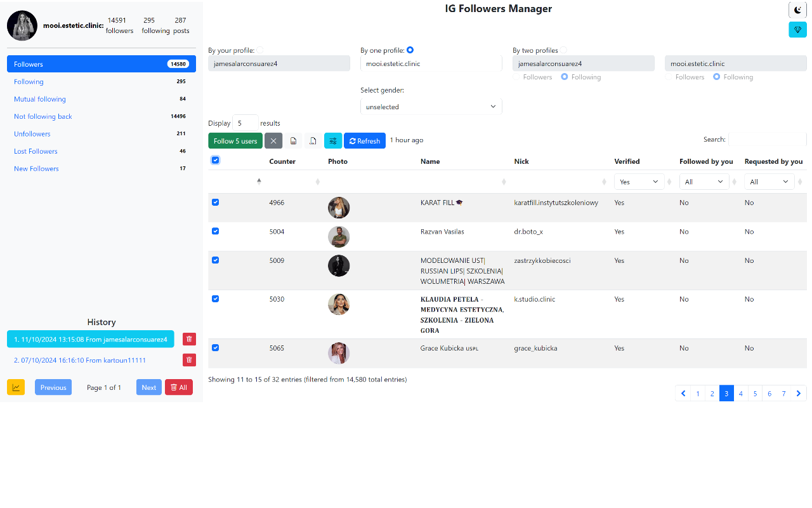This screenshot has height=508, width=812.
Task: Toggle dark mode with the moon icon
Action: pos(797,10)
